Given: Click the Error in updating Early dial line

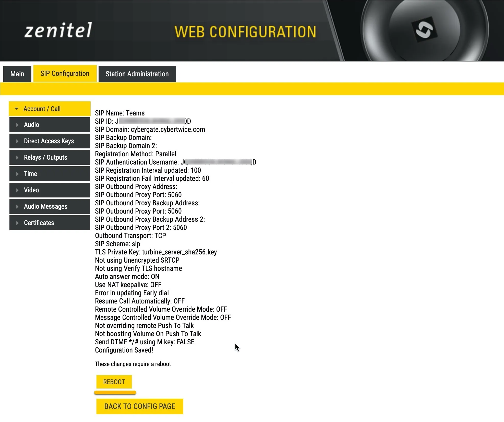Looking at the screenshot, I should [132, 293].
